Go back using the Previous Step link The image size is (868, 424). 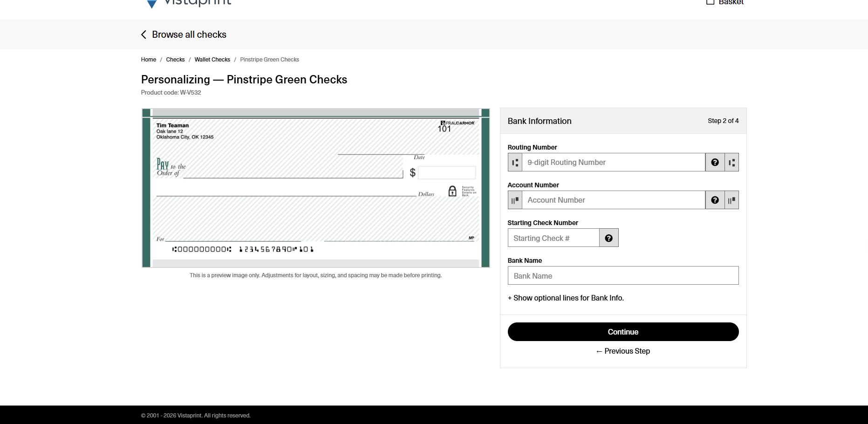point(623,351)
